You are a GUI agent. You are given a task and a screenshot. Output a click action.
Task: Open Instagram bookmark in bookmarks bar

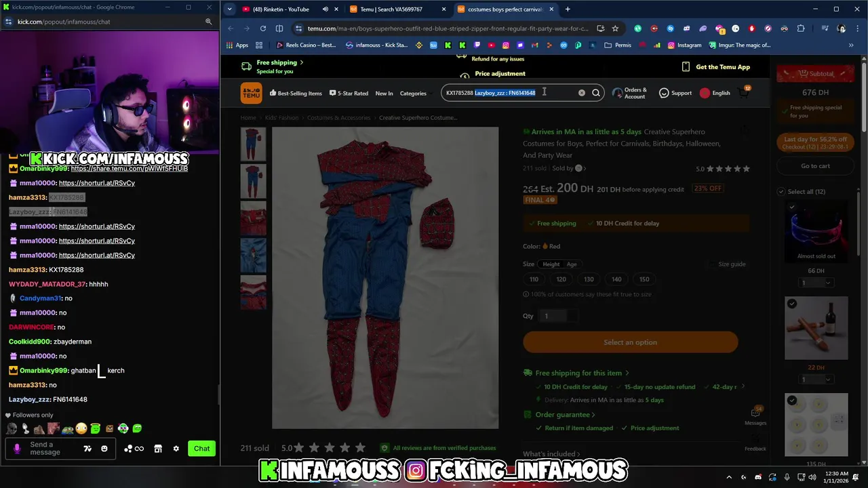tap(685, 45)
